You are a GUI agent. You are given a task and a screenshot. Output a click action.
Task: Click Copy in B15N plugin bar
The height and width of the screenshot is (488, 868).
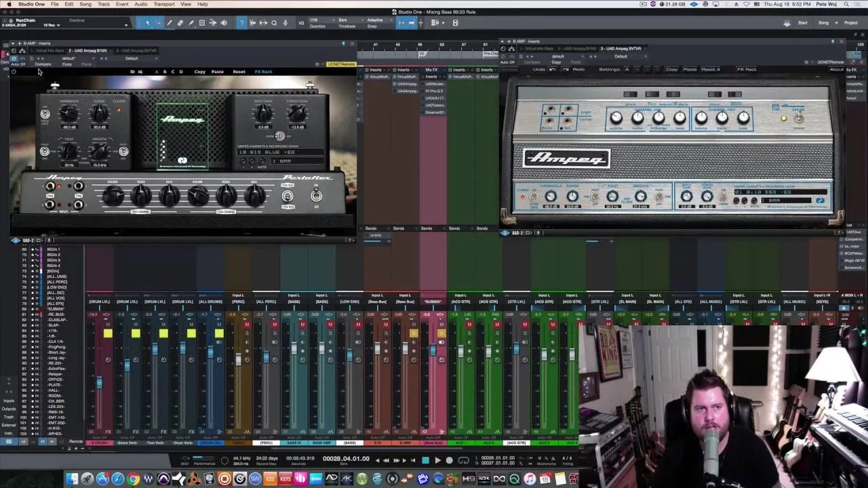[200, 72]
